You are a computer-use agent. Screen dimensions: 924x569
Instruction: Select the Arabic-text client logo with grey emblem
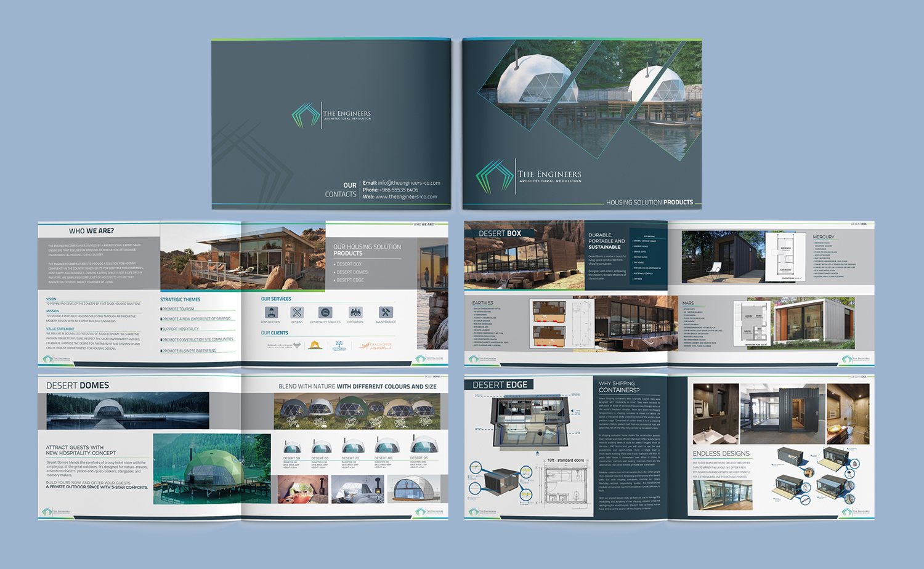coord(284,345)
